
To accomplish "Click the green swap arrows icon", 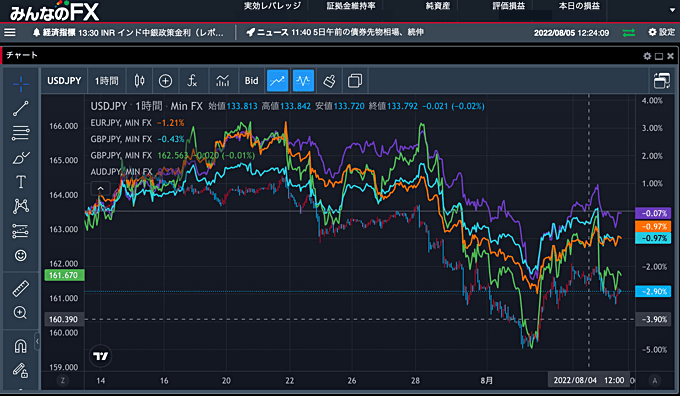I will point(628,33).
